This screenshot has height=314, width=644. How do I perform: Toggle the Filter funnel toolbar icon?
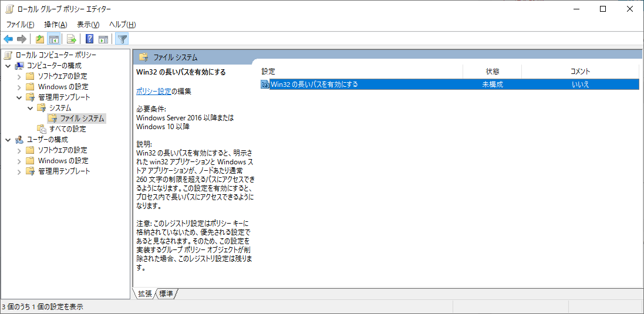point(122,39)
